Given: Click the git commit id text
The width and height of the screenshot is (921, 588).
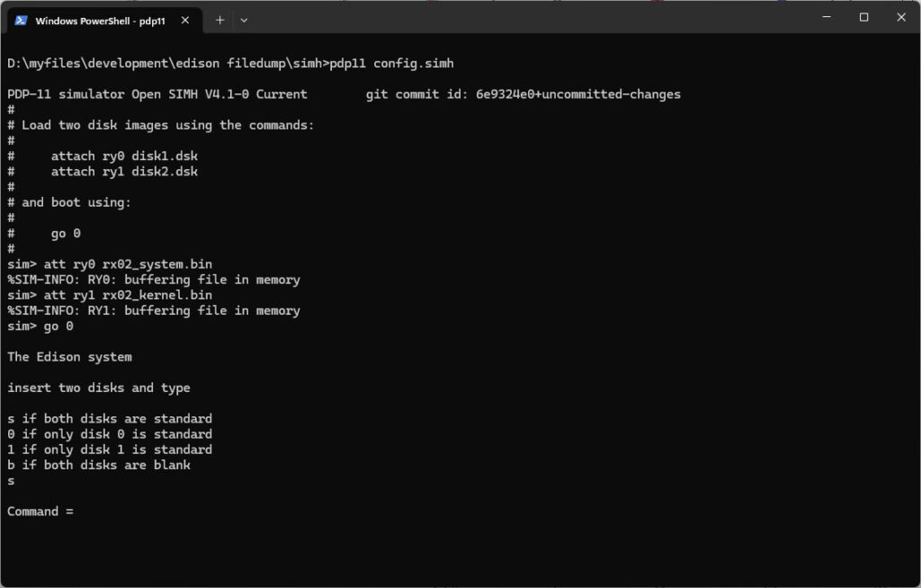Looking at the screenshot, I should (x=523, y=94).
